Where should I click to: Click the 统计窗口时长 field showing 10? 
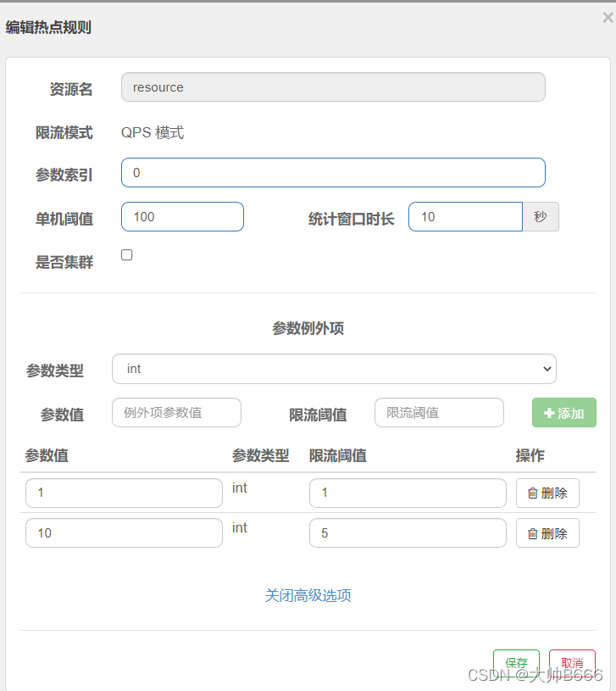click(x=465, y=216)
